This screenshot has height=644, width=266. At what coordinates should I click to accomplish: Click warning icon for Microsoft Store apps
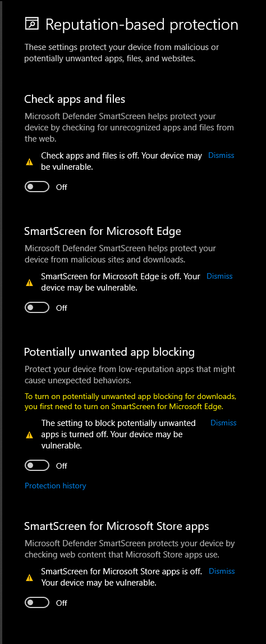click(x=29, y=578)
